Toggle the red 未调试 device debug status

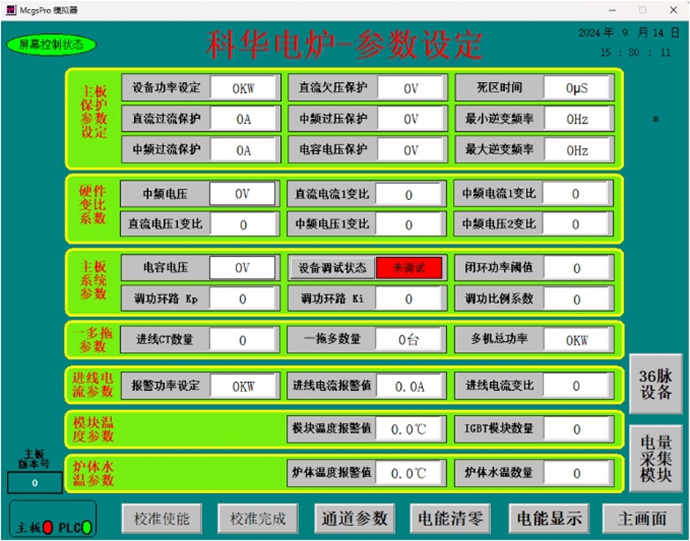click(408, 267)
